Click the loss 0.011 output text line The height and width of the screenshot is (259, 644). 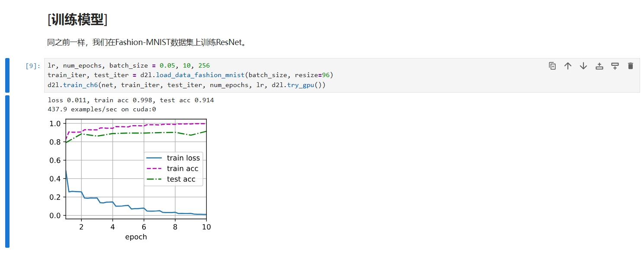click(131, 100)
